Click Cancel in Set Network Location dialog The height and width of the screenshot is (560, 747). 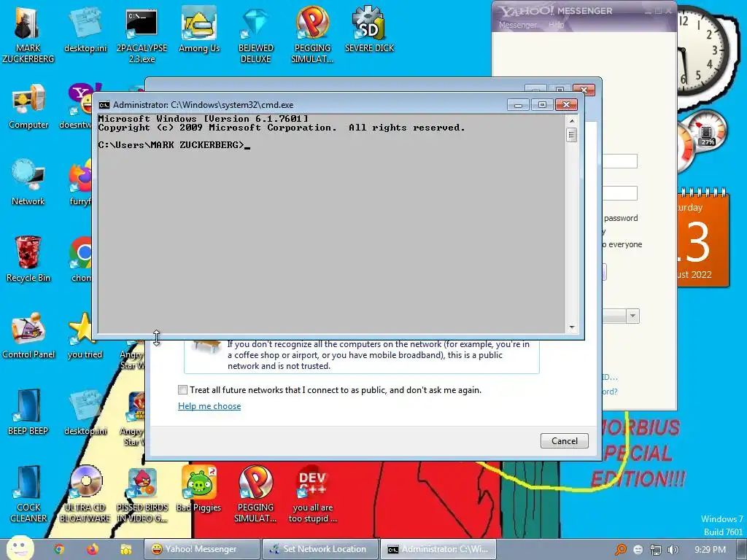point(564,440)
